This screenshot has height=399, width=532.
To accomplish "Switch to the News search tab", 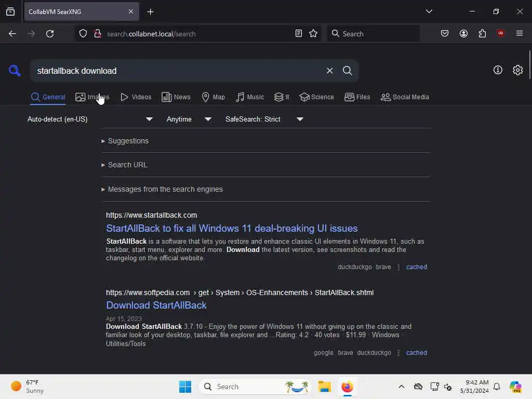I will tap(176, 97).
